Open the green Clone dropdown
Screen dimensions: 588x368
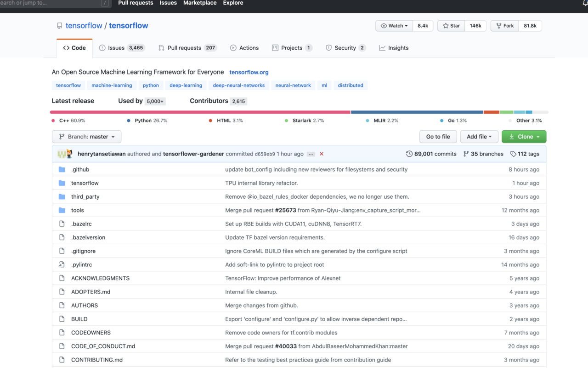[x=524, y=137]
